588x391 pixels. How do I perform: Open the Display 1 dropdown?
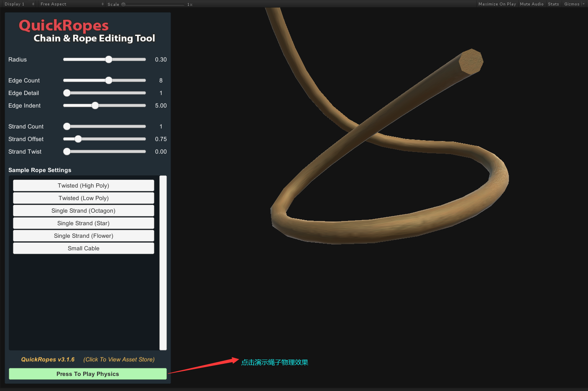[19, 4]
